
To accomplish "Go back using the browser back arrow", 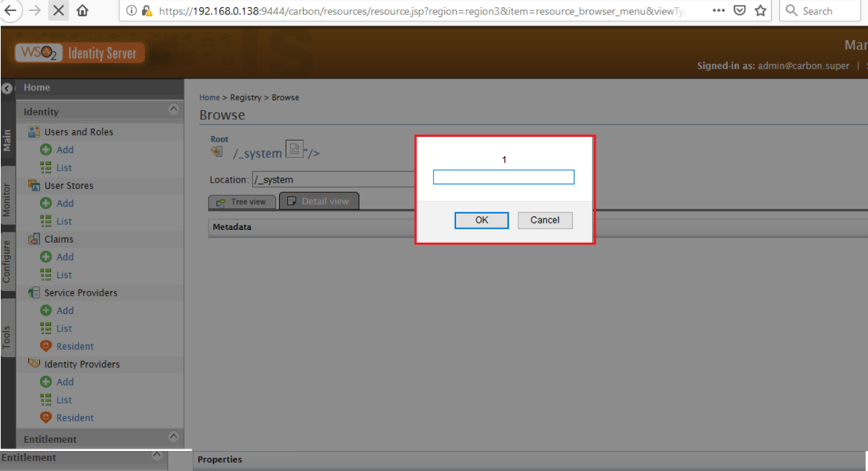I will (10, 10).
